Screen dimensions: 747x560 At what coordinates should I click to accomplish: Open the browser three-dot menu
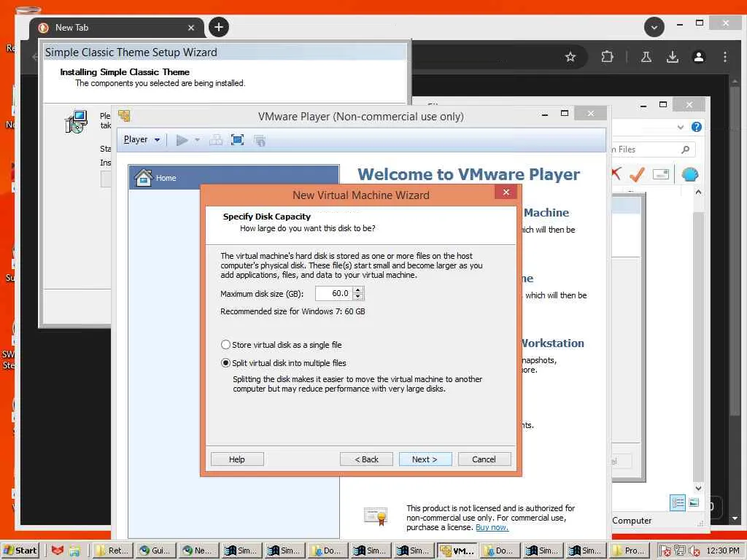click(x=725, y=57)
